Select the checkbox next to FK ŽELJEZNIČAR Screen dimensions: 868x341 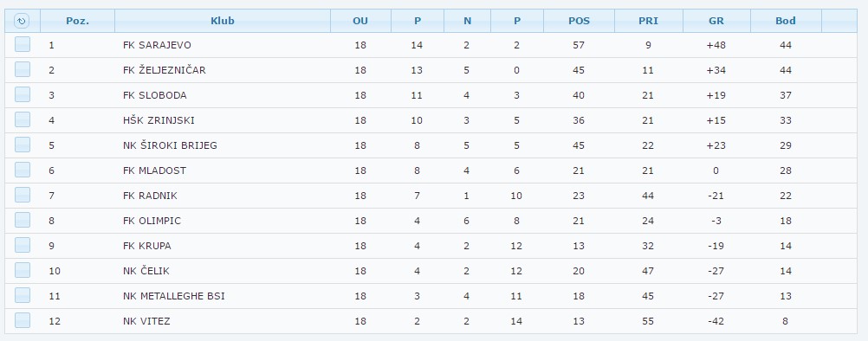pyautogui.click(x=23, y=69)
